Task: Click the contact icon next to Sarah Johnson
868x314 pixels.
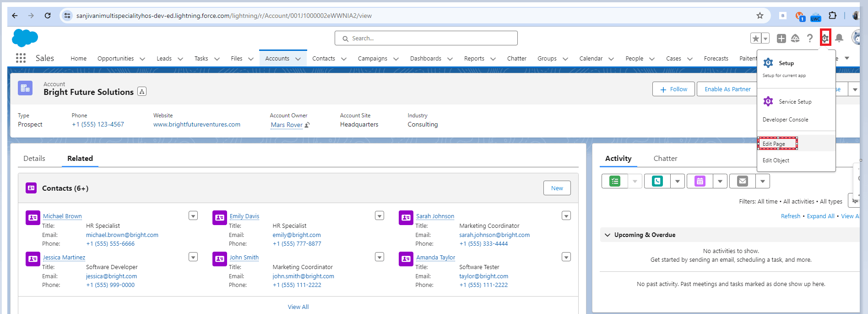Action: point(406,218)
